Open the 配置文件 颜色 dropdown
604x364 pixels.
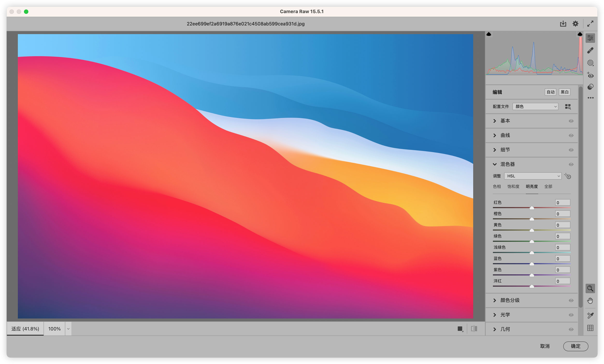535,106
